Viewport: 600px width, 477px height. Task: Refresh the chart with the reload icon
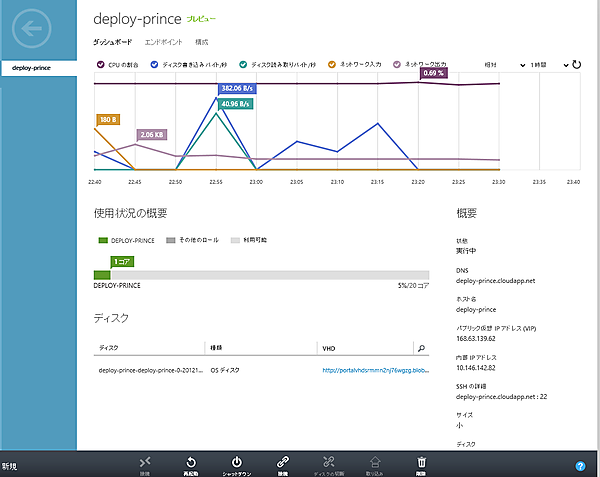[x=577, y=65]
